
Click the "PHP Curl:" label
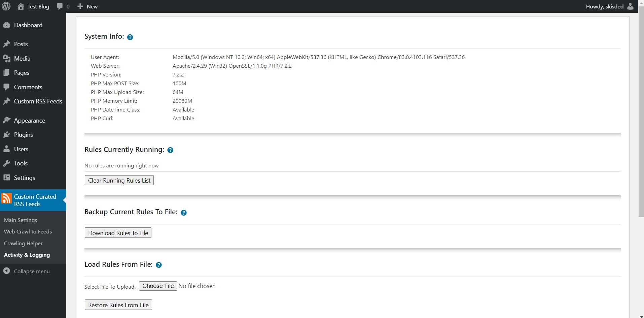point(102,119)
